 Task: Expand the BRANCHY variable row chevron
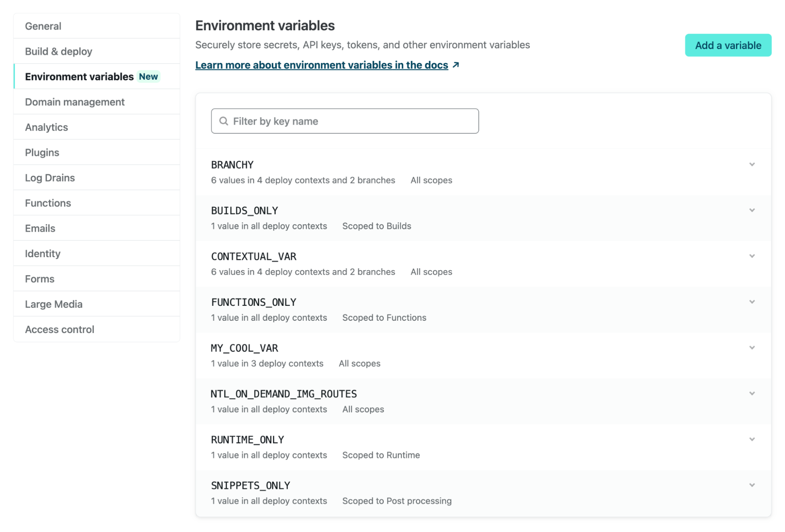(752, 165)
